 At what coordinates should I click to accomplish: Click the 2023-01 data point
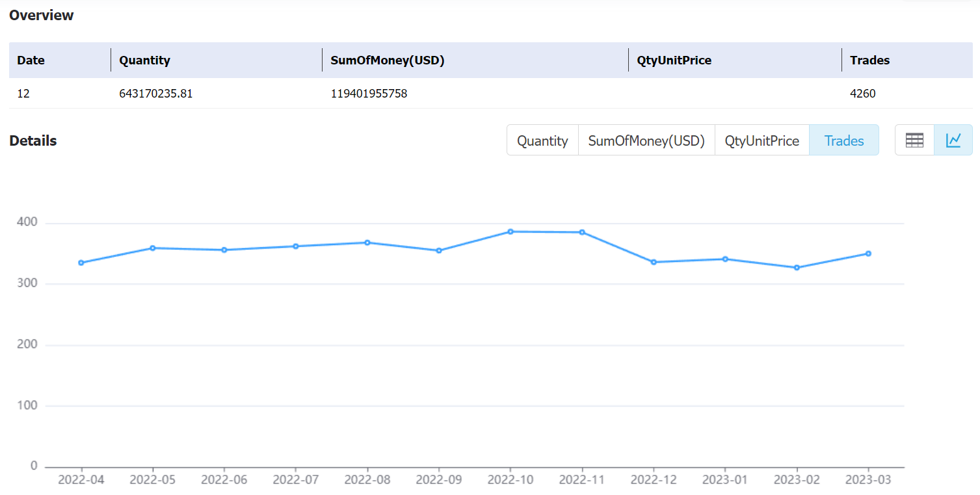coord(725,259)
